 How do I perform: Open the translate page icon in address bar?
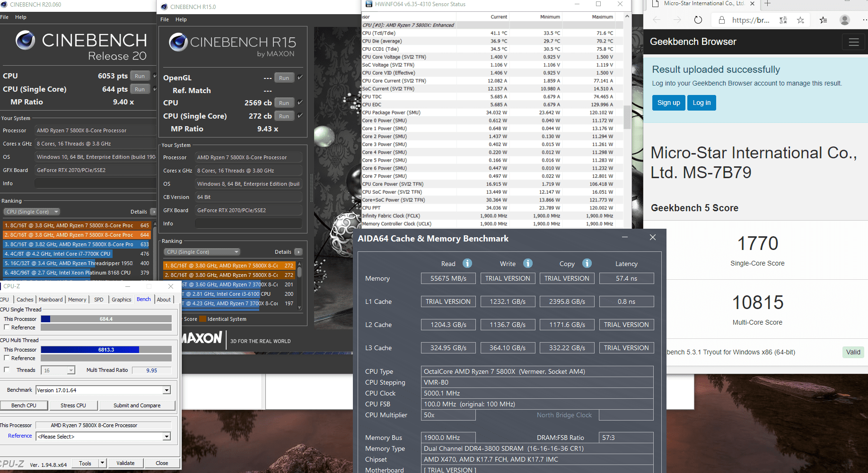coord(783,20)
